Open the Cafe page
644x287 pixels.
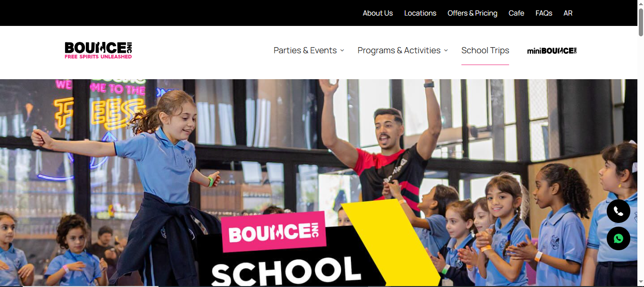click(516, 13)
